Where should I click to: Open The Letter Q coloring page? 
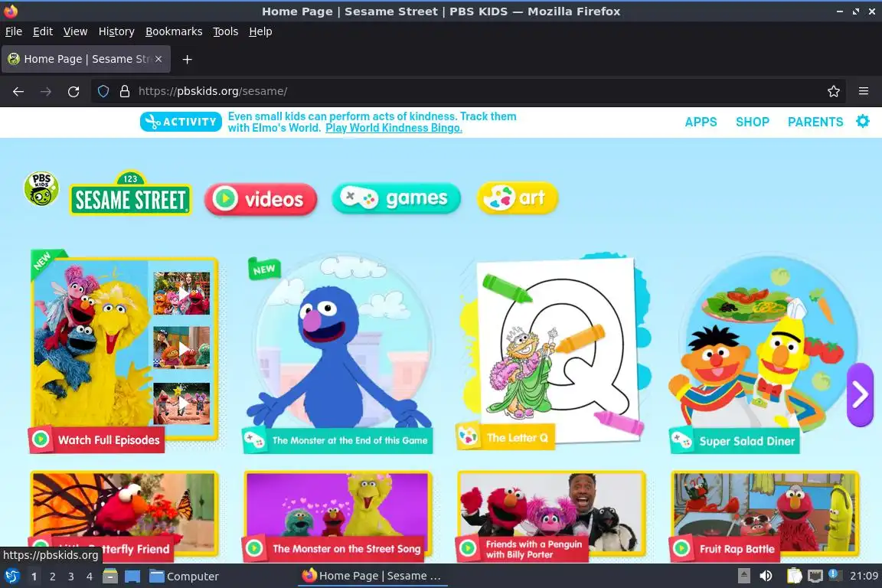(554, 351)
